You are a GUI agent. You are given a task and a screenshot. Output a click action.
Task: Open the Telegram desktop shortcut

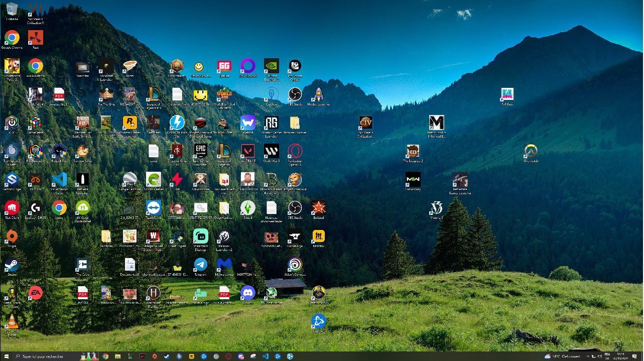click(200, 265)
